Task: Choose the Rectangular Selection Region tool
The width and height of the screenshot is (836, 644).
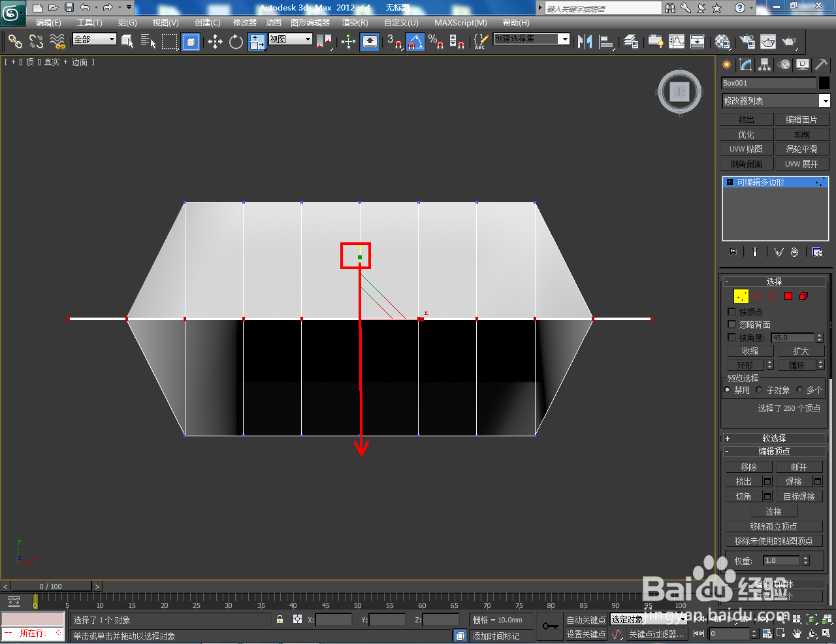Action: (170, 42)
